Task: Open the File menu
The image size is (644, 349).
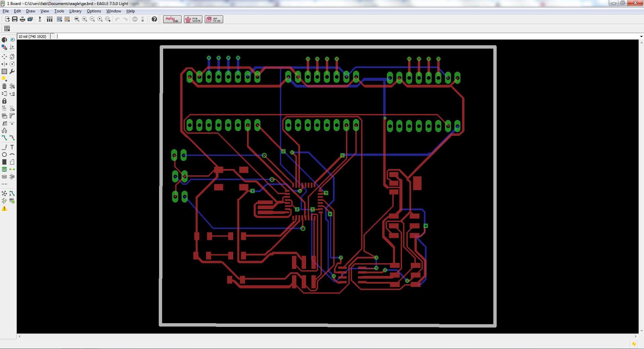Action: pyautogui.click(x=6, y=11)
